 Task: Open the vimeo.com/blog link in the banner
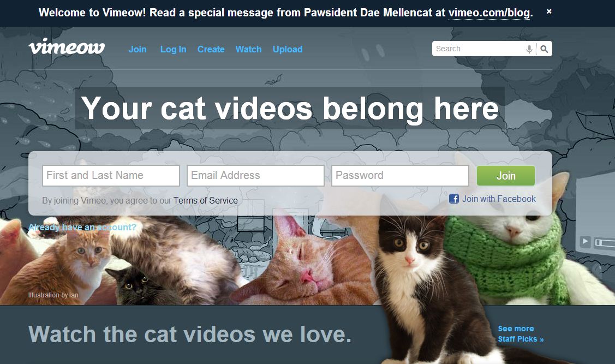pyautogui.click(x=489, y=13)
